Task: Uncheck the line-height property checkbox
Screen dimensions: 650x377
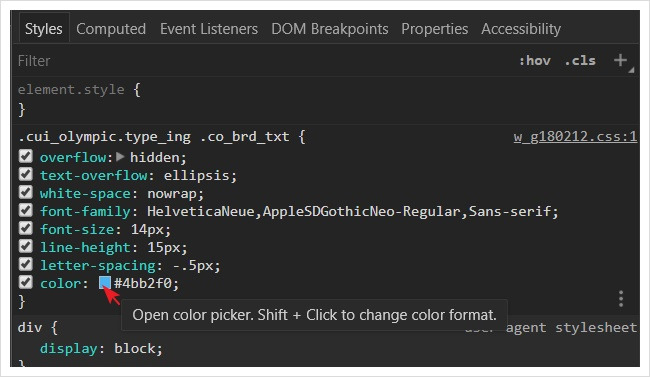Action: (x=26, y=246)
